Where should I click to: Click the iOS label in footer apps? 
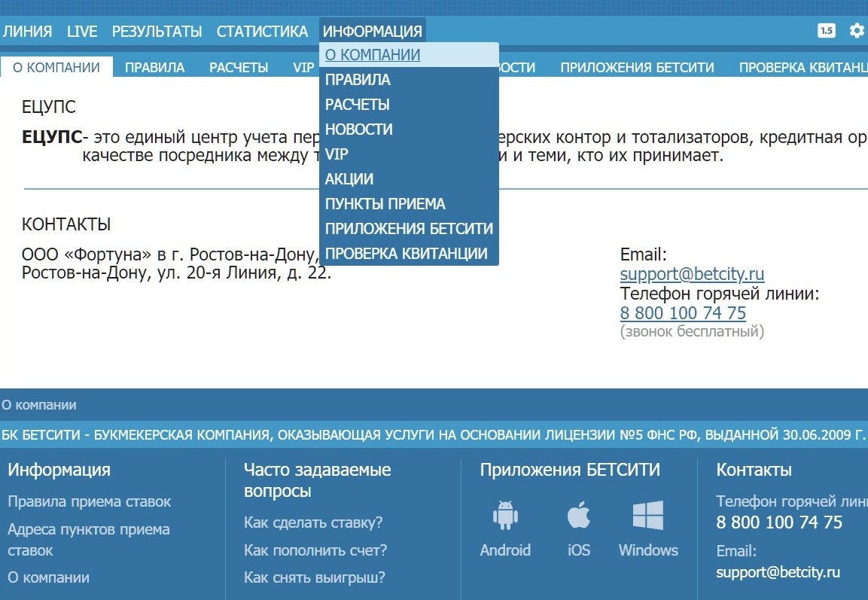coord(578,550)
